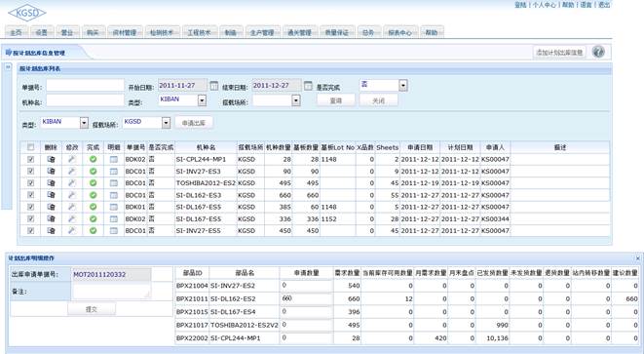The height and width of the screenshot is (354, 644).
Task: Click the 添加计划出库信息 button
Action: [559, 53]
